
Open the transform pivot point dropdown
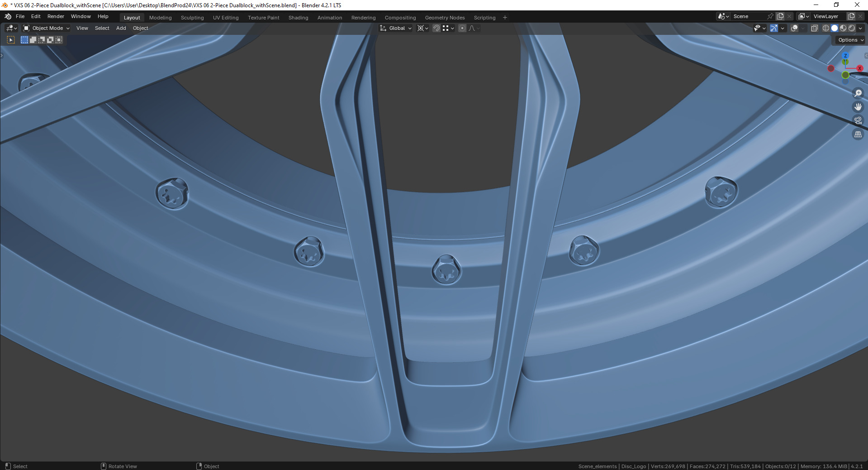tap(422, 28)
